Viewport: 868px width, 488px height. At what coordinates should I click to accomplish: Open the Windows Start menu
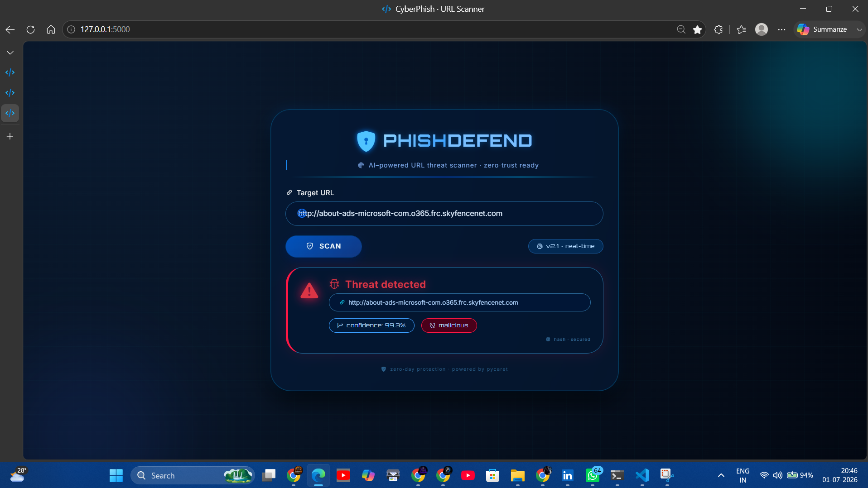116,475
